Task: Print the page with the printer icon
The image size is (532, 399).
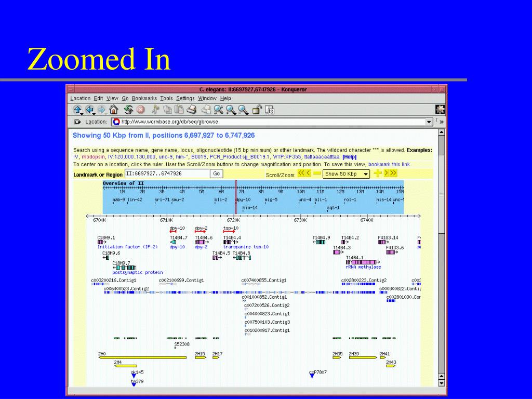Action: coord(192,110)
